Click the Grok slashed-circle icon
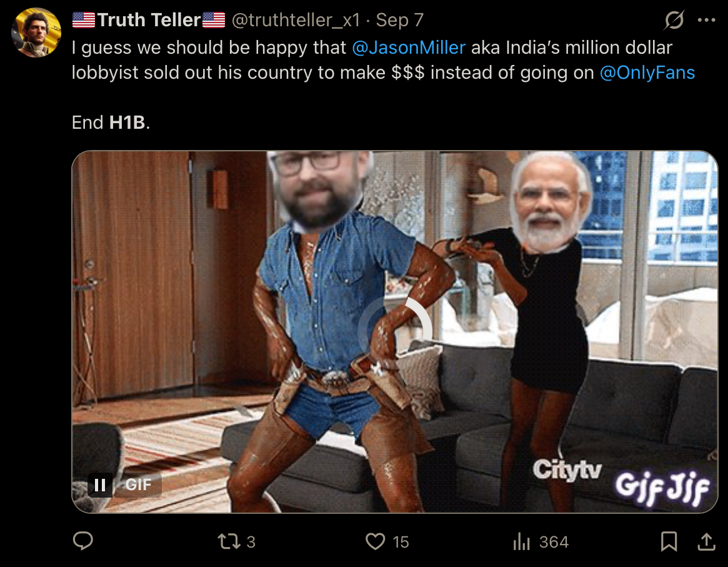The height and width of the screenshot is (567, 728). point(674,20)
